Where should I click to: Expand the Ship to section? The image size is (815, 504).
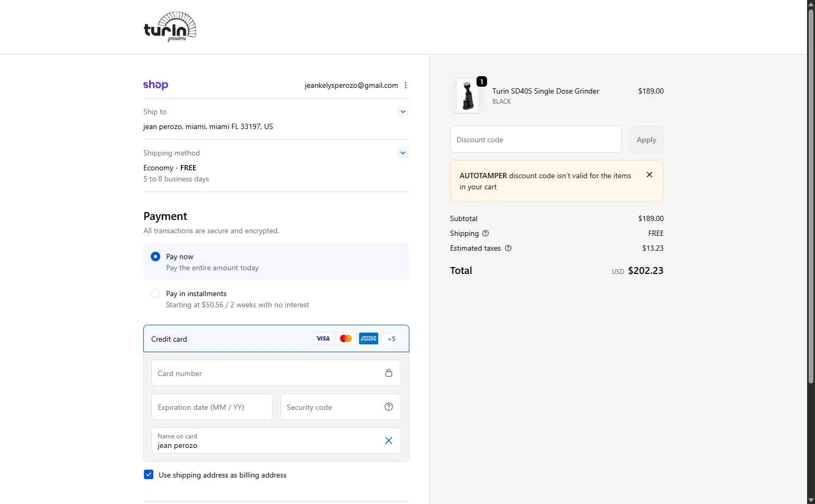[403, 112]
